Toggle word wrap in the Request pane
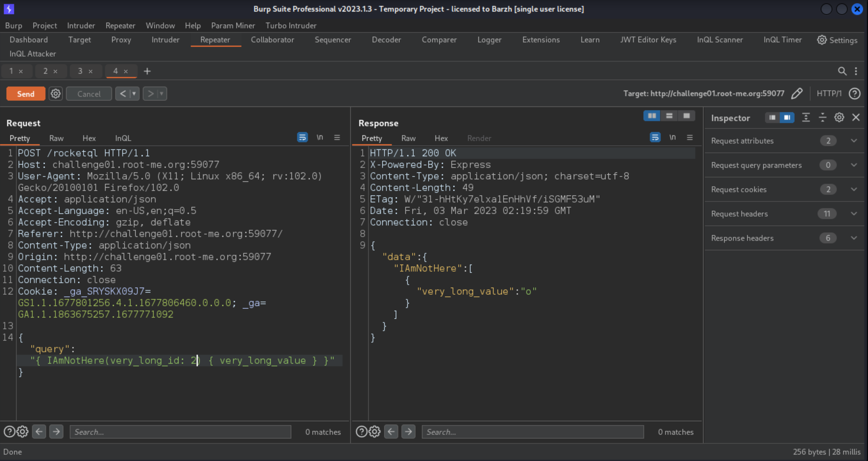 302,137
